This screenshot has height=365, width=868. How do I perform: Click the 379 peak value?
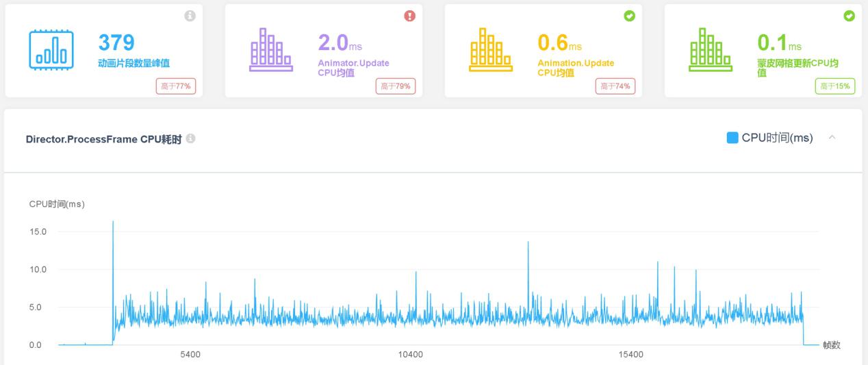pyautogui.click(x=116, y=42)
